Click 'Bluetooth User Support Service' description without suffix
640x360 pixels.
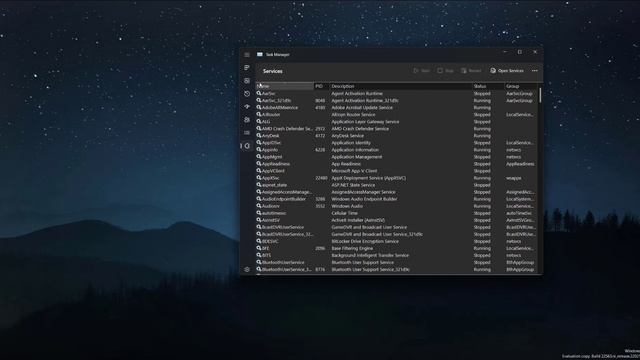tap(362, 262)
